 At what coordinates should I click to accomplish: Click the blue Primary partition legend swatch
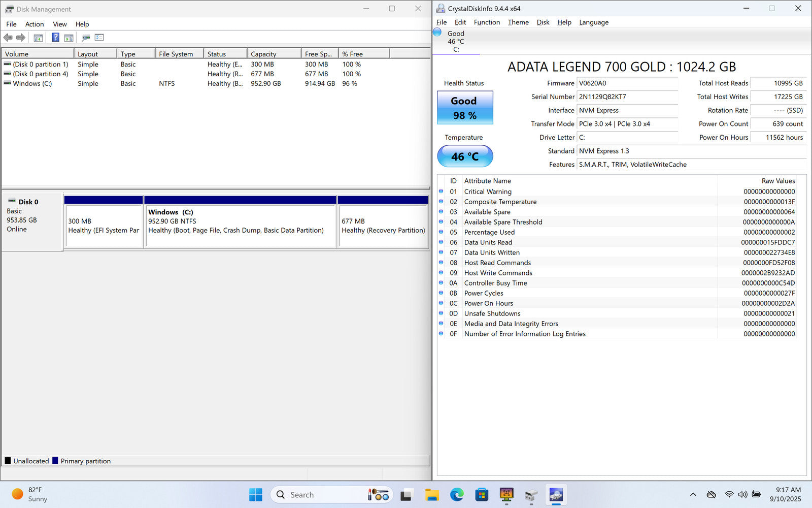click(x=55, y=461)
